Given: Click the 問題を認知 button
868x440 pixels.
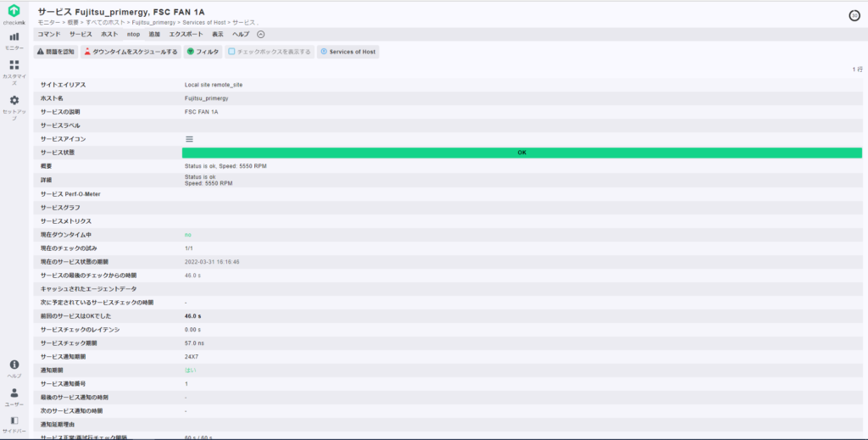Looking at the screenshot, I should coord(55,52).
